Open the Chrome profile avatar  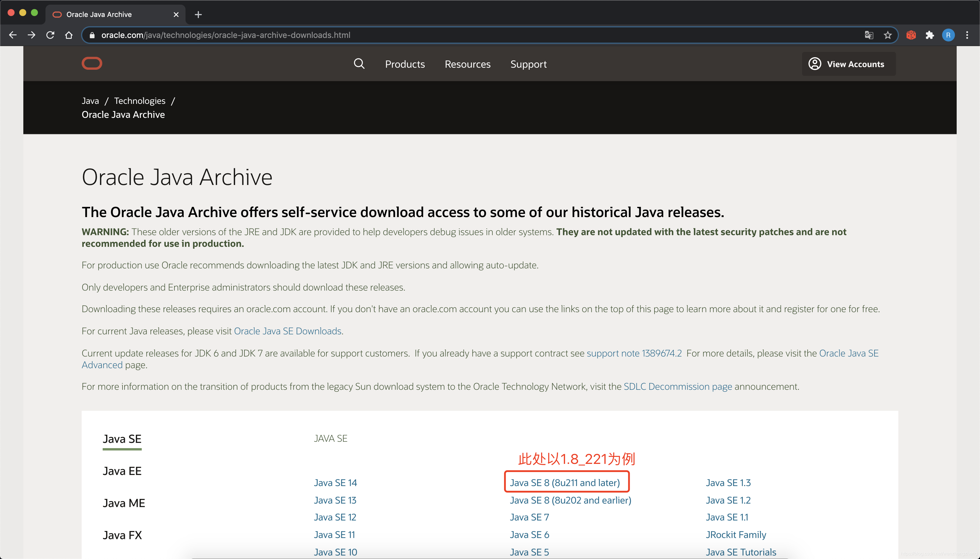(948, 35)
